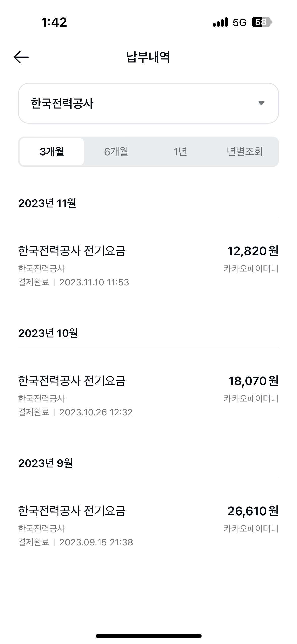Viewport: 297px width, 644px height.
Task: Open the 12,820원 electricity payment entry
Action: pyautogui.click(x=148, y=266)
